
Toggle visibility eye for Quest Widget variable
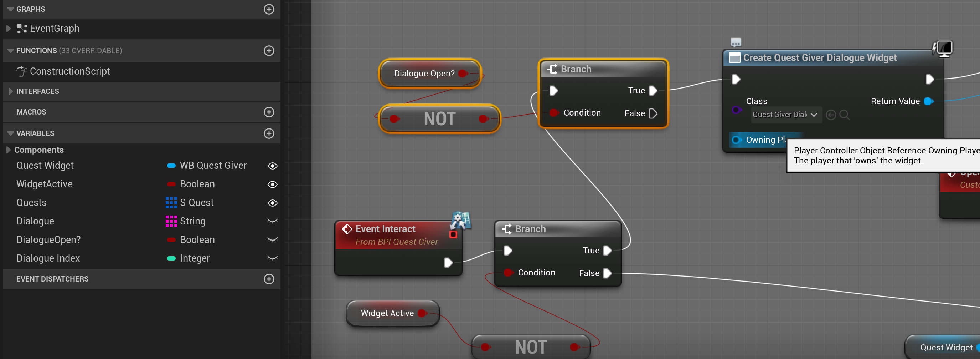272,166
